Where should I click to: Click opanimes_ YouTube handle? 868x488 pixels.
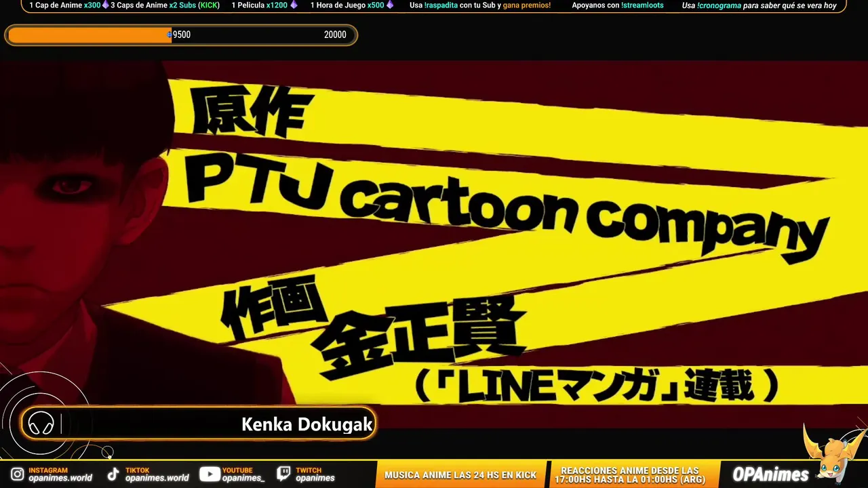(243, 478)
